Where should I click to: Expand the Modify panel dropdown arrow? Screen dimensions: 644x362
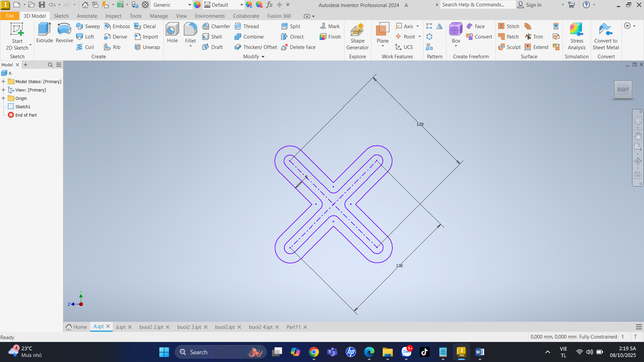pos(263,57)
